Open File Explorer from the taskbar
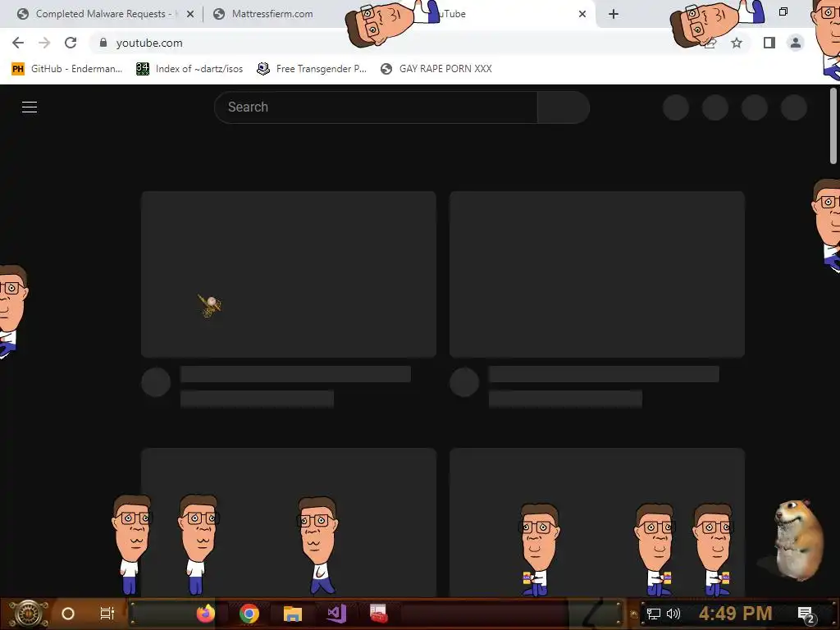Image resolution: width=840 pixels, height=630 pixels. (x=293, y=614)
